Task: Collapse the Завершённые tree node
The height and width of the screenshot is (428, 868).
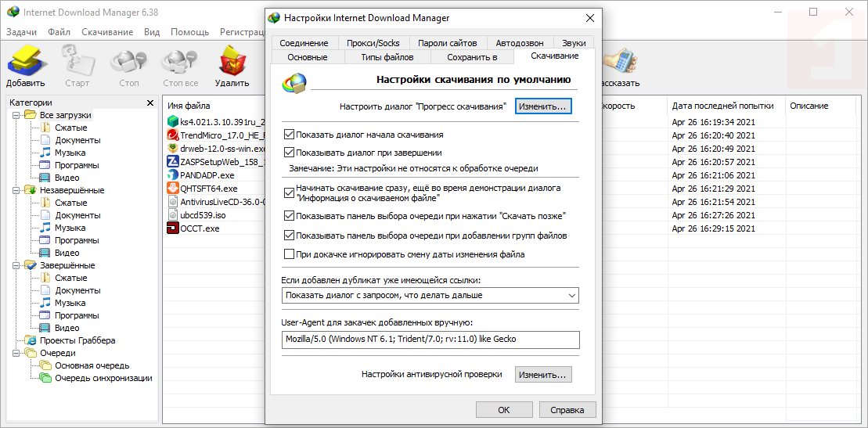Action: (x=15, y=265)
